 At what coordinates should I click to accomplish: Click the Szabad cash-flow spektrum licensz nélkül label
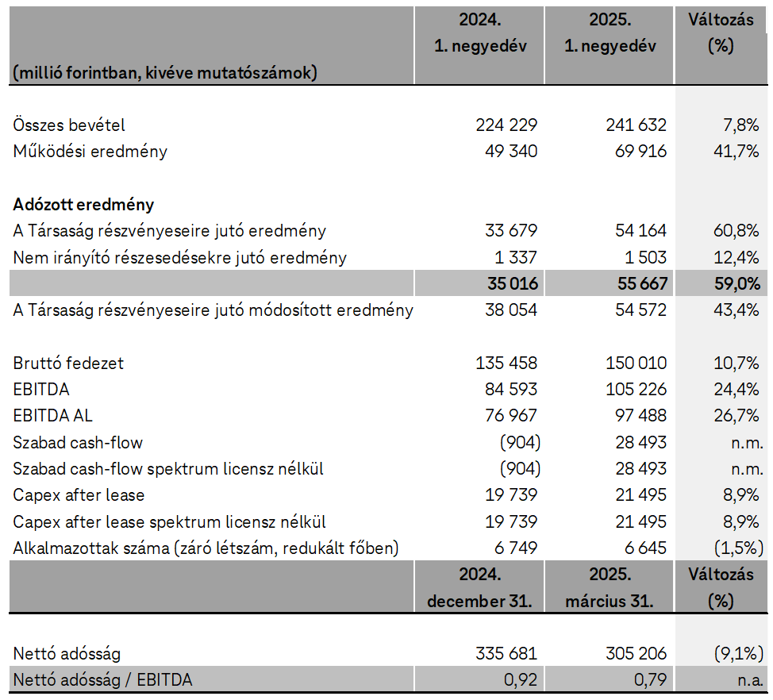pyautogui.click(x=168, y=469)
